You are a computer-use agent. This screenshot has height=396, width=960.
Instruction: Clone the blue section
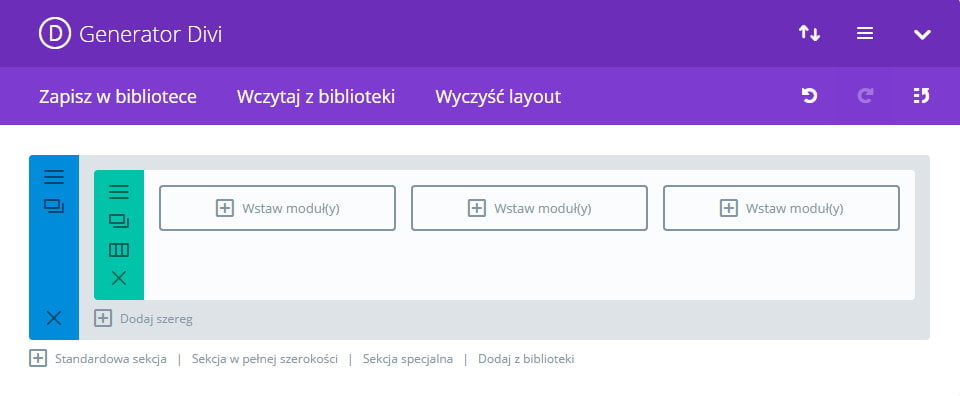(54, 206)
